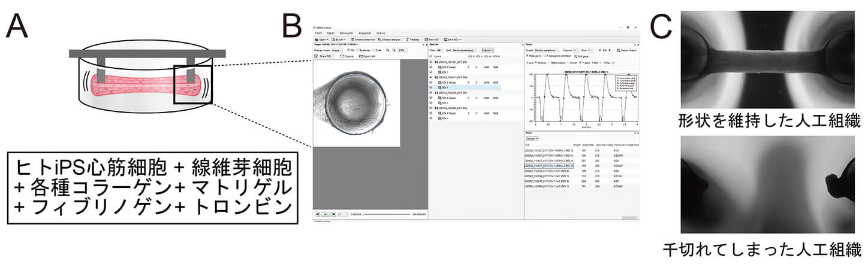
Task: Open the File menu
Action: tap(318, 33)
